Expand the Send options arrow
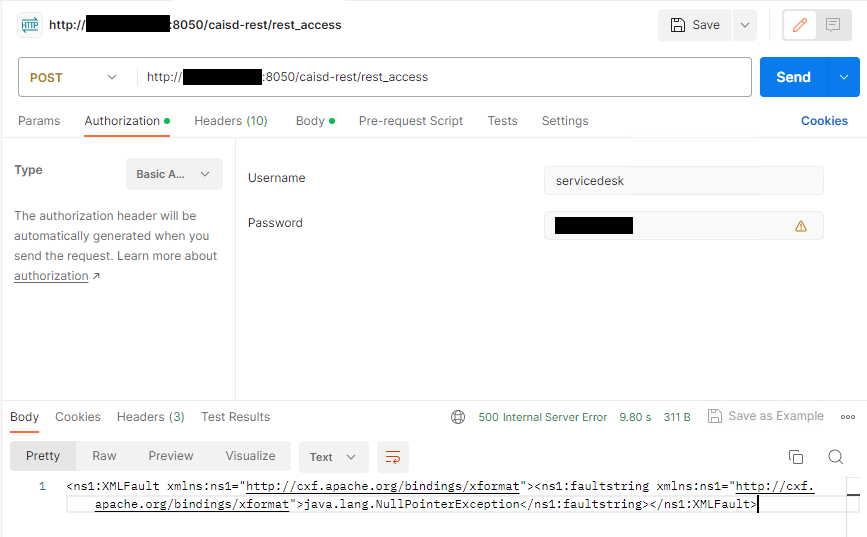This screenshot has width=867, height=537. (x=844, y=77)
